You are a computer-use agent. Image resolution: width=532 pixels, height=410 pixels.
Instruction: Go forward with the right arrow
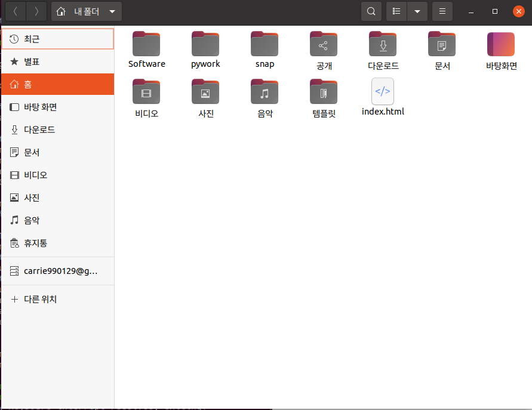(36, 11)
